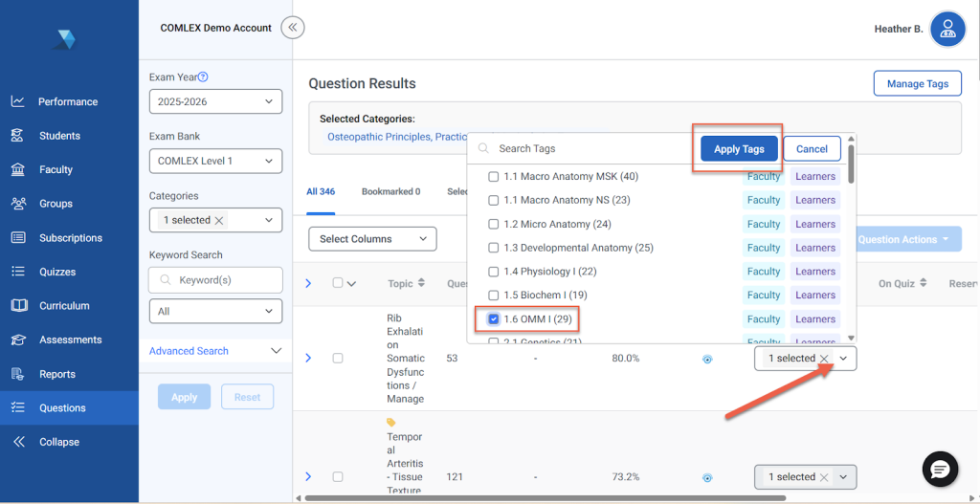
Task: Switch to the Bookmarked 0 tab
Action: (390, 191)
